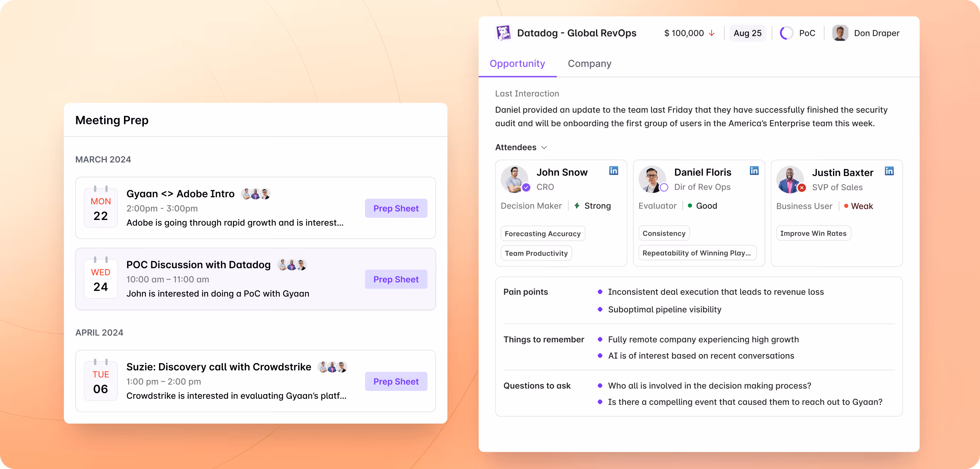Select the Gyaan <> Adobe Intro meeting title
The image size is (980, 469).
180,194
